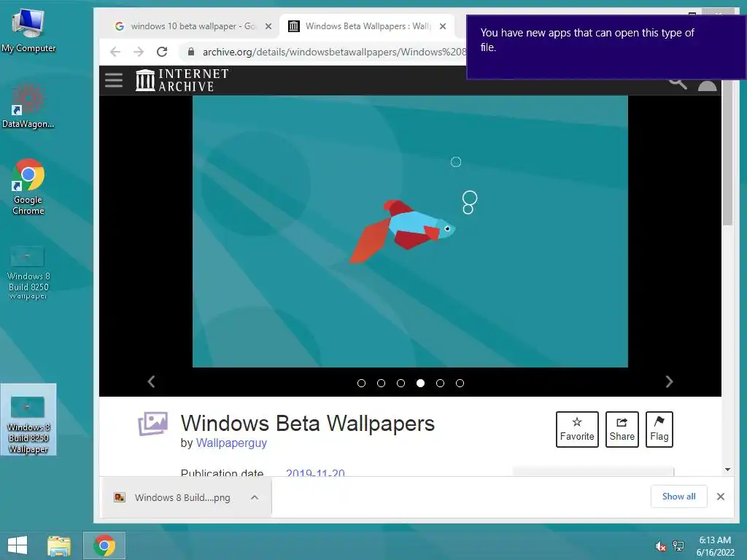Click the Favorite button

pyautogui.click(x=577, y=429)
